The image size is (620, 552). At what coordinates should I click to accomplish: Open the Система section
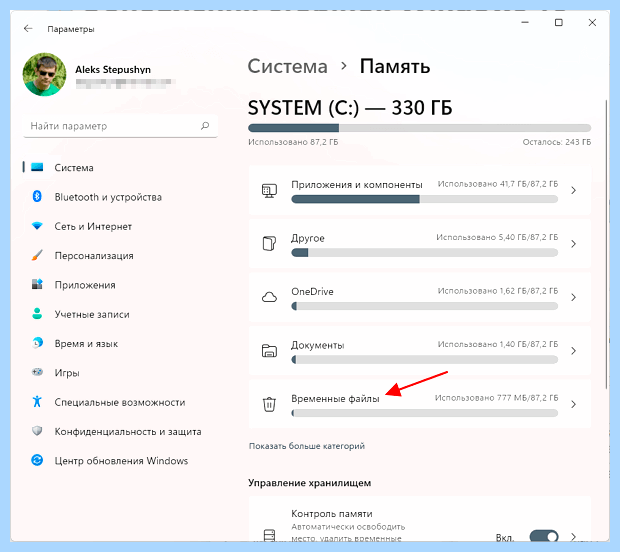tap(120, 168)
